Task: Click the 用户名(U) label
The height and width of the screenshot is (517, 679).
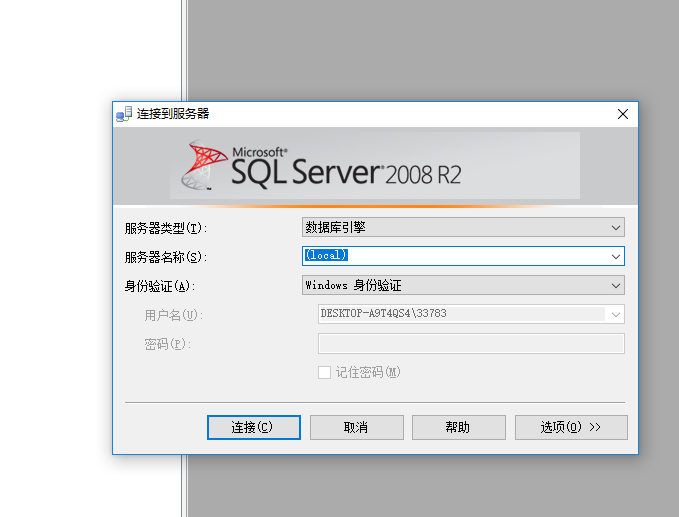Action: pos(174,315)
